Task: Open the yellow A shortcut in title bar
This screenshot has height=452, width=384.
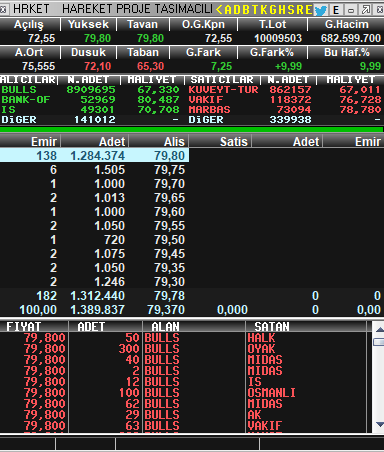Action: (x=228, y=9)
